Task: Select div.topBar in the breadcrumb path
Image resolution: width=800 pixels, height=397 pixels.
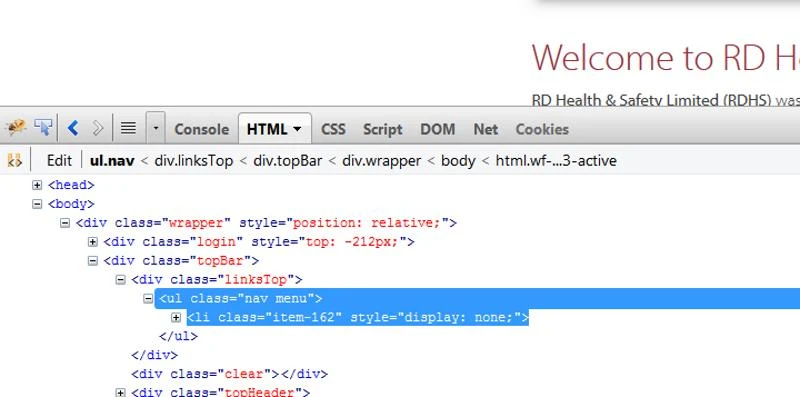Action: [288, 161]
